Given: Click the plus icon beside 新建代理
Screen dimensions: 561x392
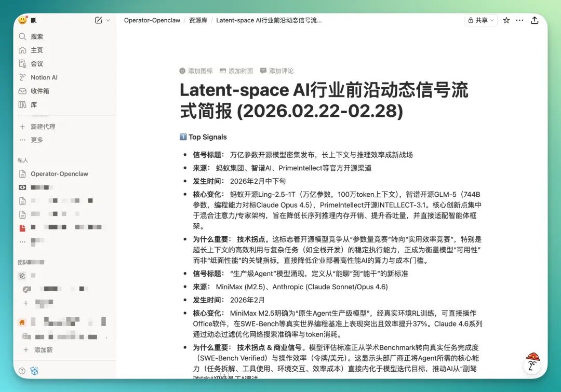Looking at the screenshot, I should coord(22,127).
